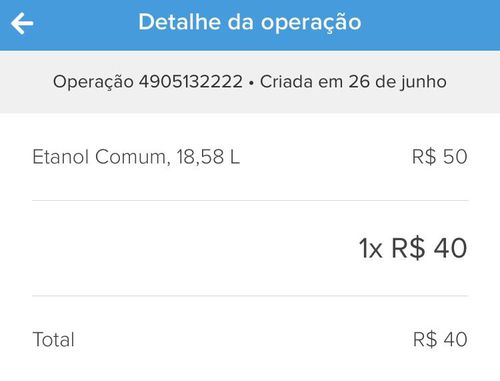The height and width of the screenshot is (381, 500).
Task: Select the operation number 4905132222
Action: pyautogui.click(x=191, y=82)
